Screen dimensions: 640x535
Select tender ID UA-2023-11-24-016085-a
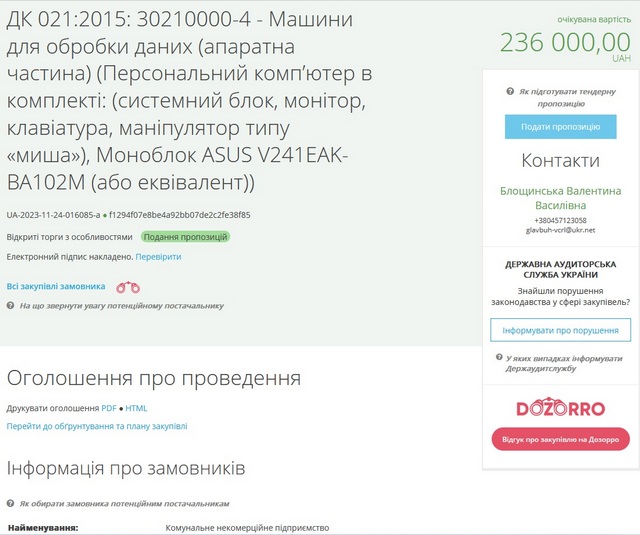[x=53, y=215]
